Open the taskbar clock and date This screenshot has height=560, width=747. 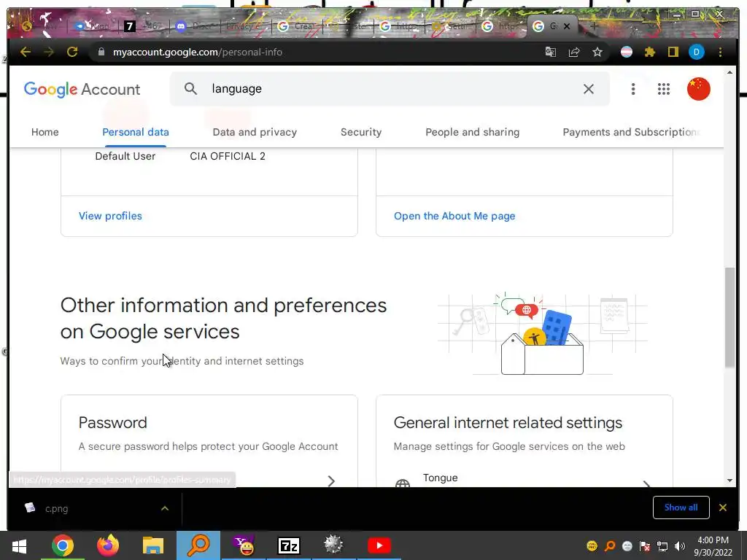pyautogui.click(x=713, y=546)
